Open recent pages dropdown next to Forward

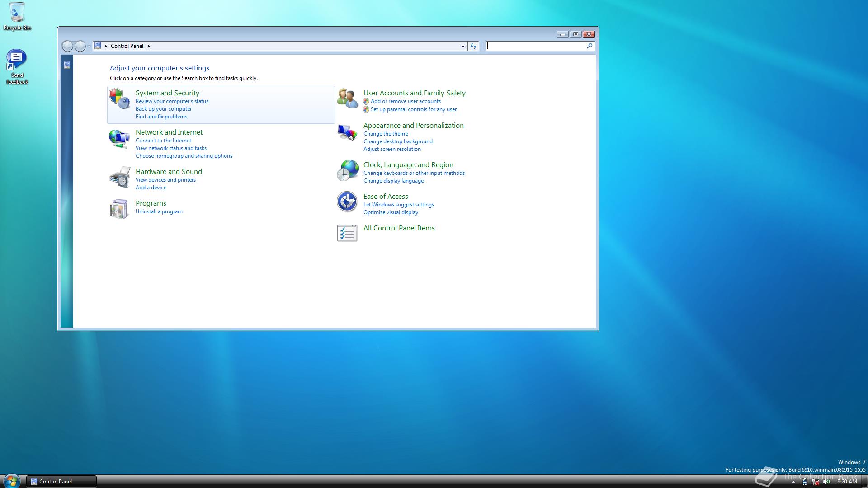pyautogui.click(x=89, y=46)
